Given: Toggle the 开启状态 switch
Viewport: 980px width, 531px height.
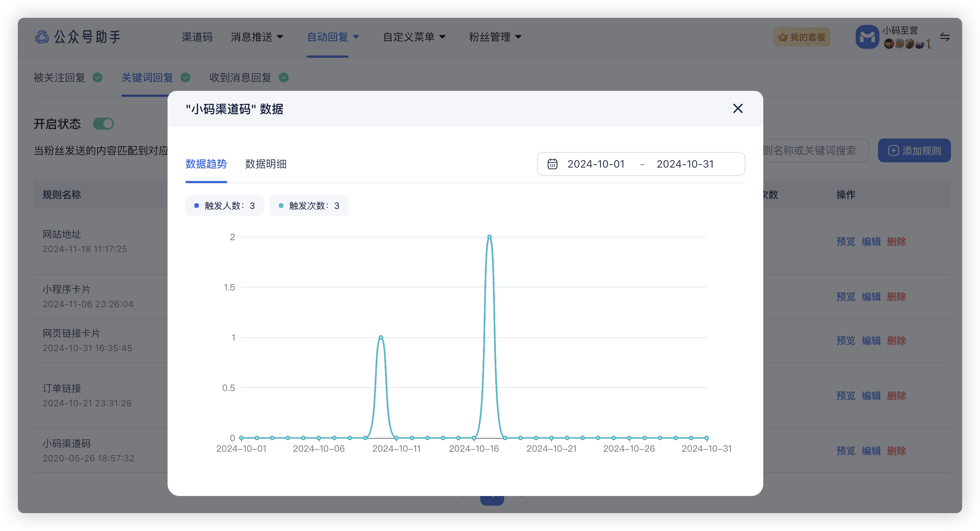Looking at the screenshot, I should [104, 124].
